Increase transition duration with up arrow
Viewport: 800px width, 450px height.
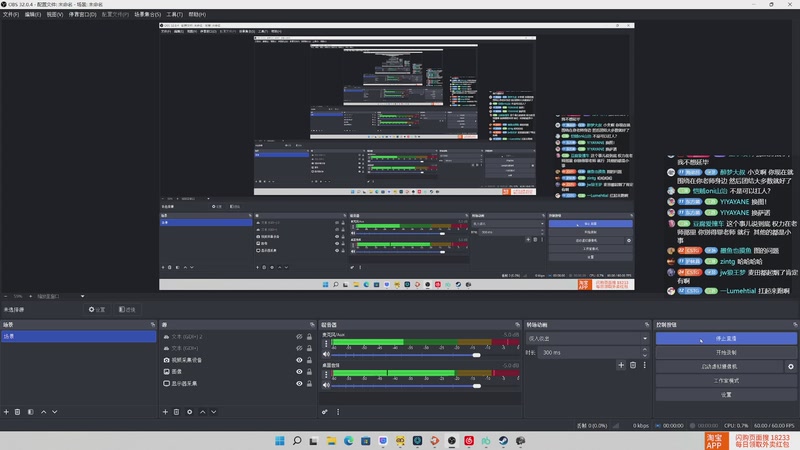(645, 350)
